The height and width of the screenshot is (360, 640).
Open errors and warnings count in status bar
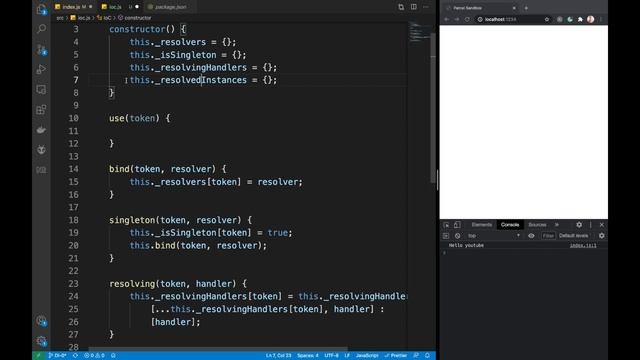[x=94, y=356]
